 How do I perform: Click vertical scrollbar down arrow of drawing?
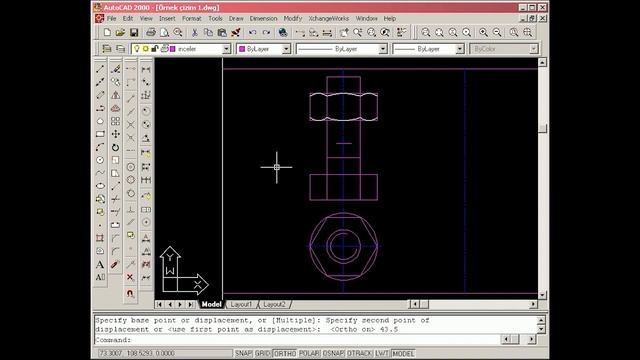pyautogui.click(x=542, y=295)
